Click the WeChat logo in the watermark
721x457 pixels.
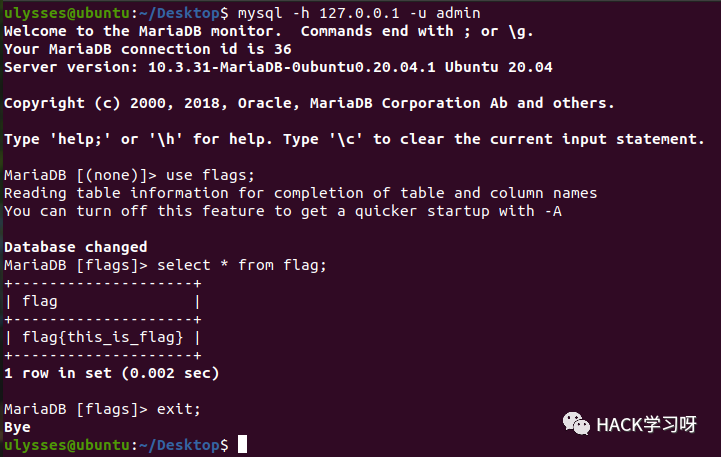tap(575, 422)
